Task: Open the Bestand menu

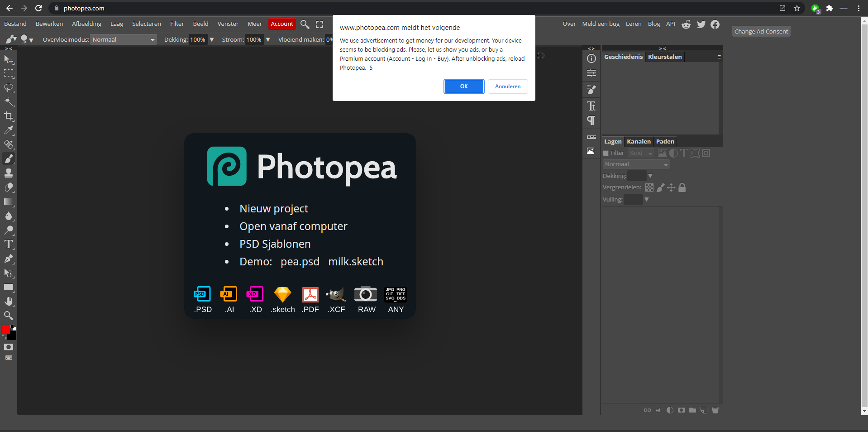Action: (15, 24)
